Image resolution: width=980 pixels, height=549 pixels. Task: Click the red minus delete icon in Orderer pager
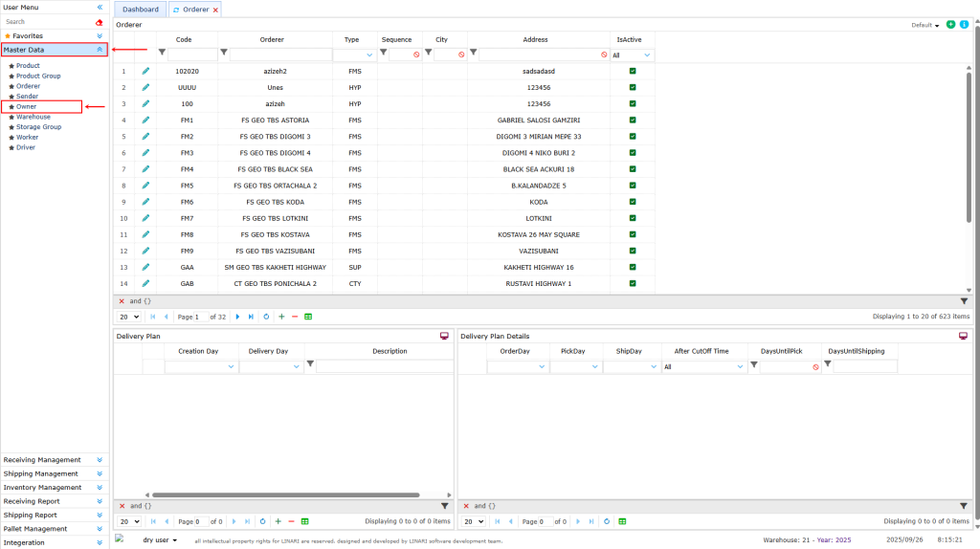(x=294, y=317)
